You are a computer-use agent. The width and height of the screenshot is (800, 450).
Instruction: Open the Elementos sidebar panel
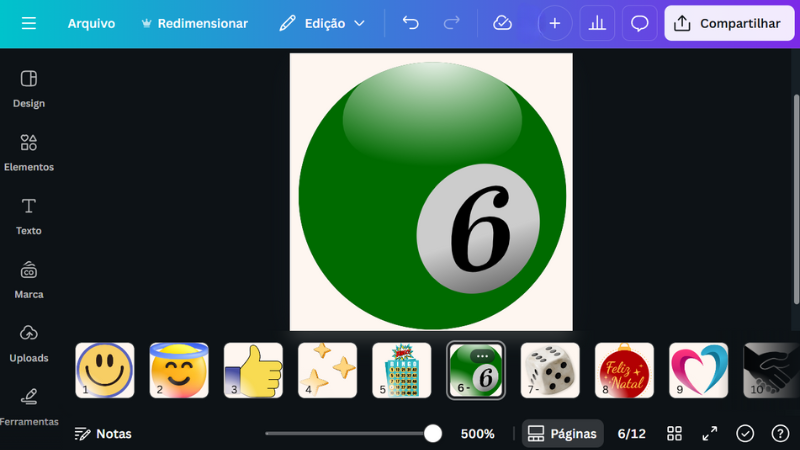29,152
